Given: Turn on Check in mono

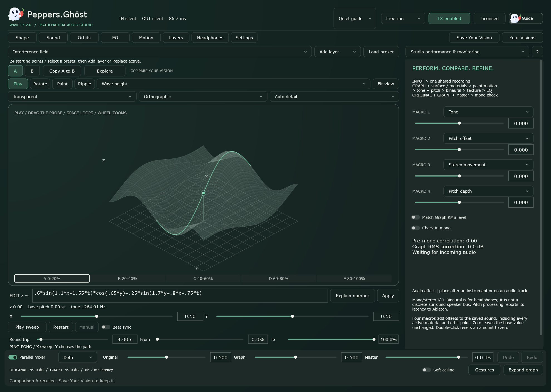Looking at the screenshot, I should point(415,228).
